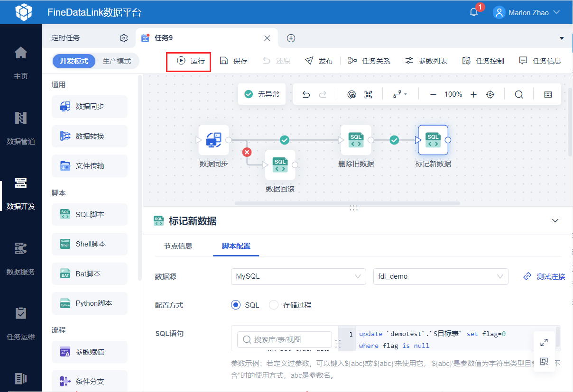The height and width of the screenshot is (392, 573).
Task: Click the 运行 run button
Action: click(x=189, y=62)
